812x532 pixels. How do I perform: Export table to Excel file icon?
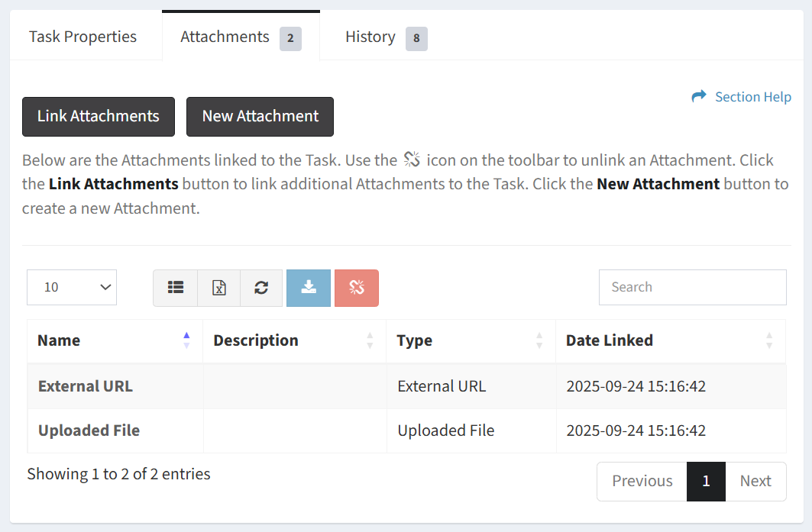click(219, 288)
